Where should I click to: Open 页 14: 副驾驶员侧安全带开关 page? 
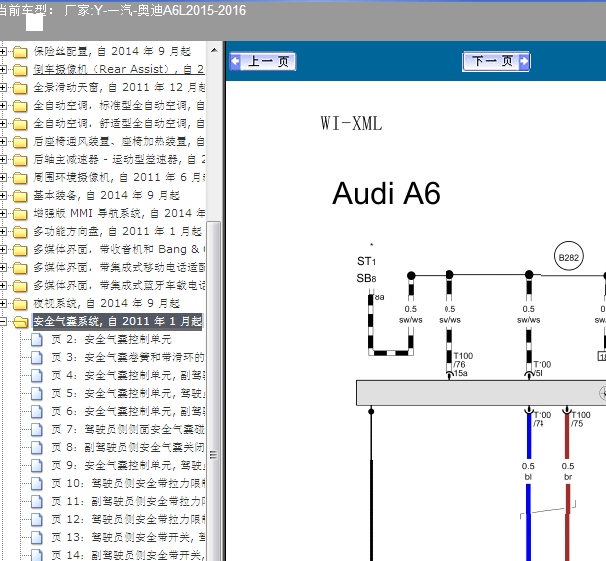[x=128, y=555]
